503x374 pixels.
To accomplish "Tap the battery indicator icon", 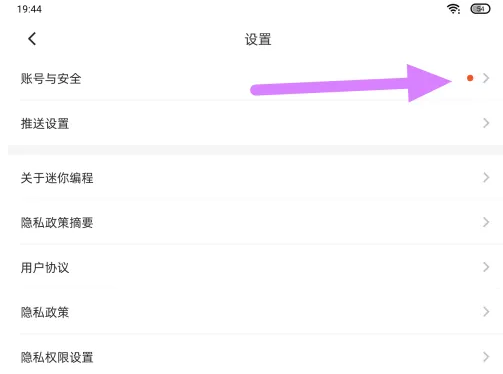I will click(480, 9).
